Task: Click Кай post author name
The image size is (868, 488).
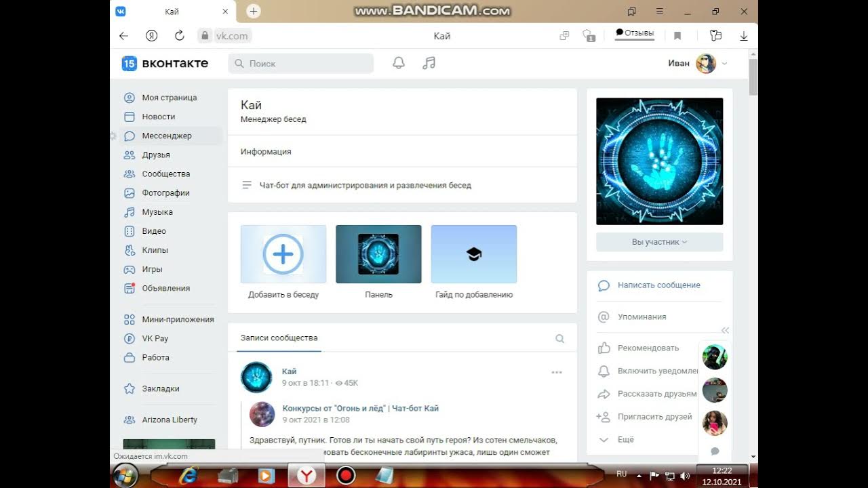Action: coord(290,371)
